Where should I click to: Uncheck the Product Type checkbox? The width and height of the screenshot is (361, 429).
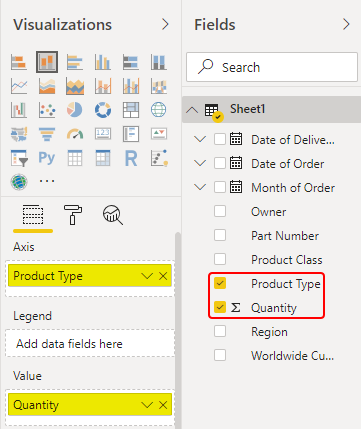[x=220, y=283]
